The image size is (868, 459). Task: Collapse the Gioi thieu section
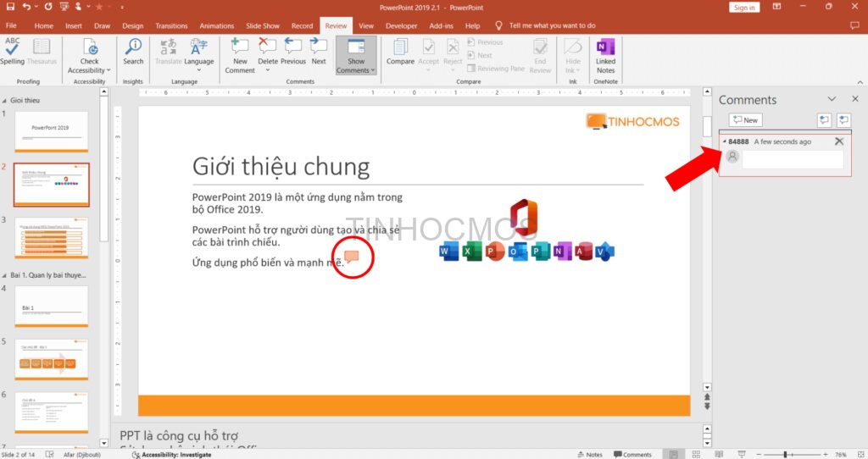click(x=4, y=101)
